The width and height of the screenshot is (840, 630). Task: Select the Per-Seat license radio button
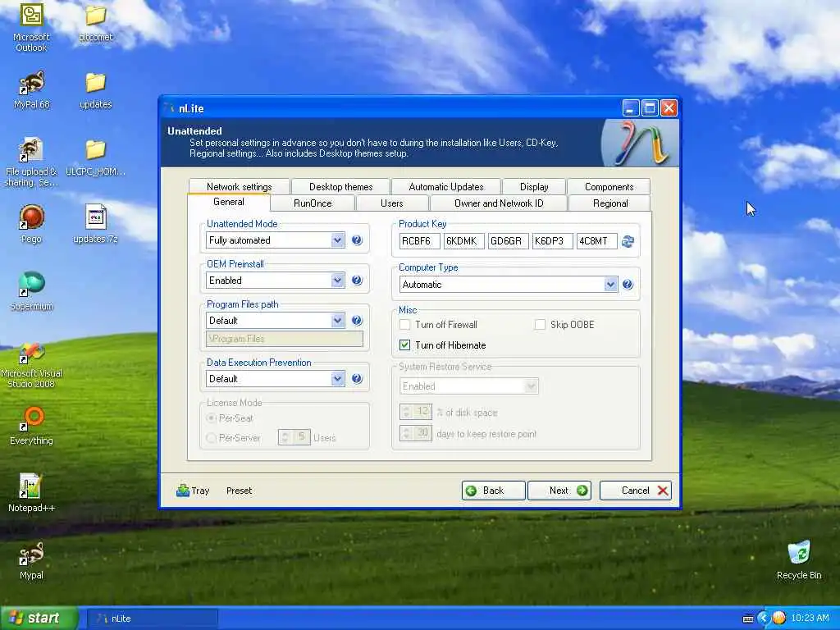212,418
